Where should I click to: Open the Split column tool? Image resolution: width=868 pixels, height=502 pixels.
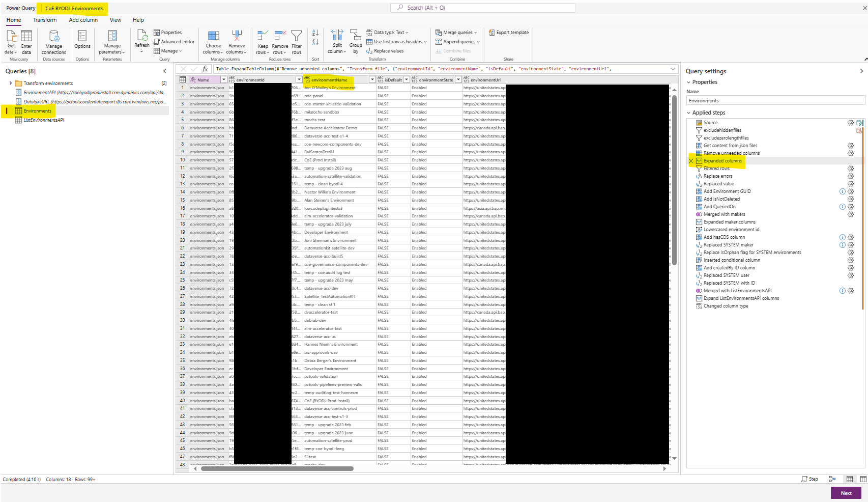click(337, 42)
